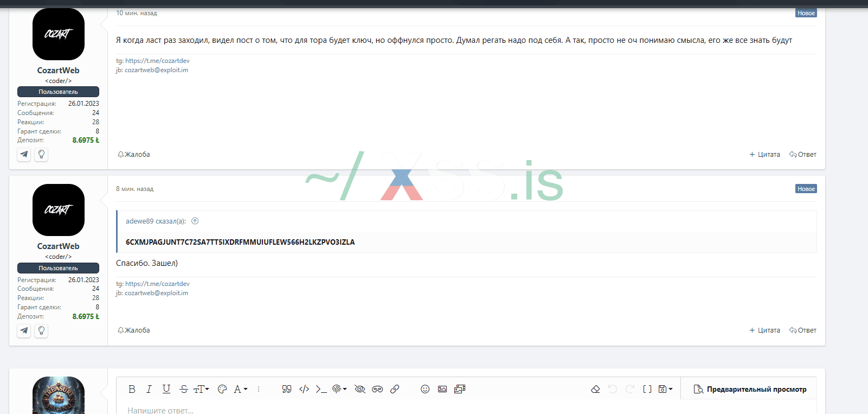Open the fingerprint icon dropdown
The width and height of the screenshot is (868, 414).
click(339, 389)
